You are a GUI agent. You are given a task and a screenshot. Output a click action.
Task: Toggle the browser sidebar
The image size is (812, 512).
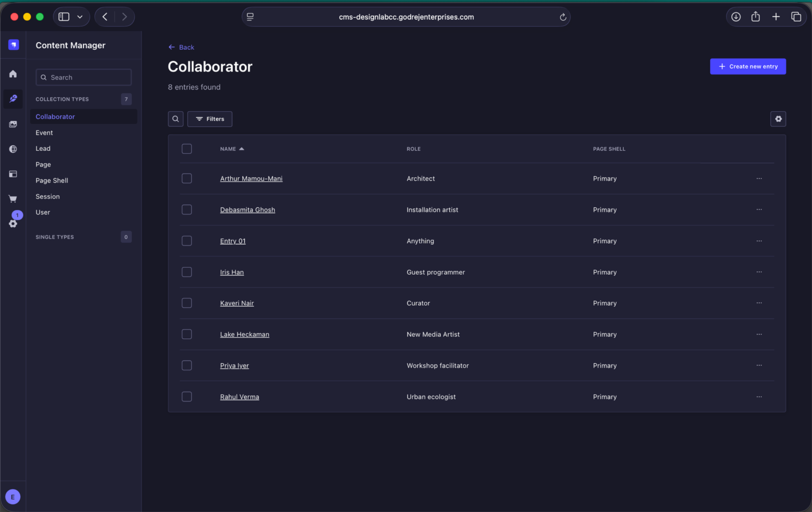point(64,17)
